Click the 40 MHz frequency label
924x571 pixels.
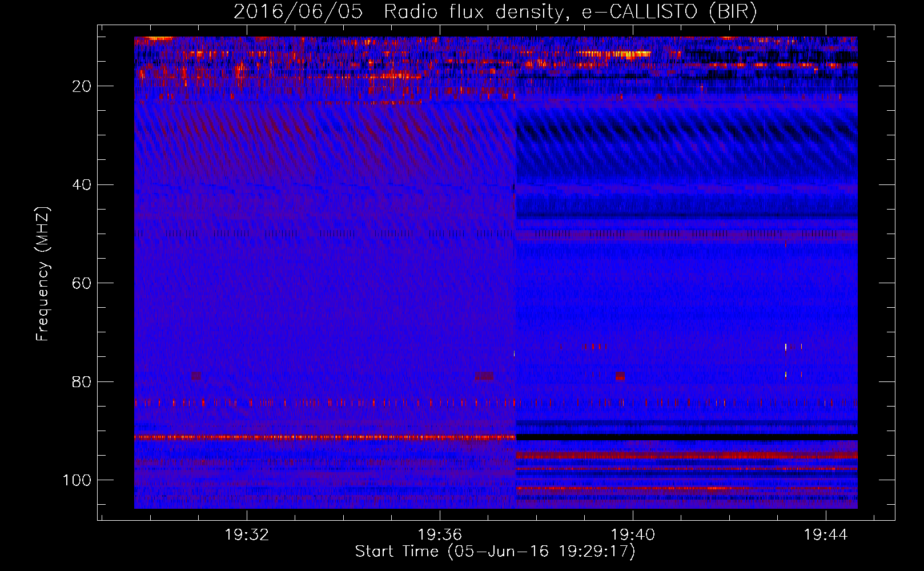click(x=82, y=185)
